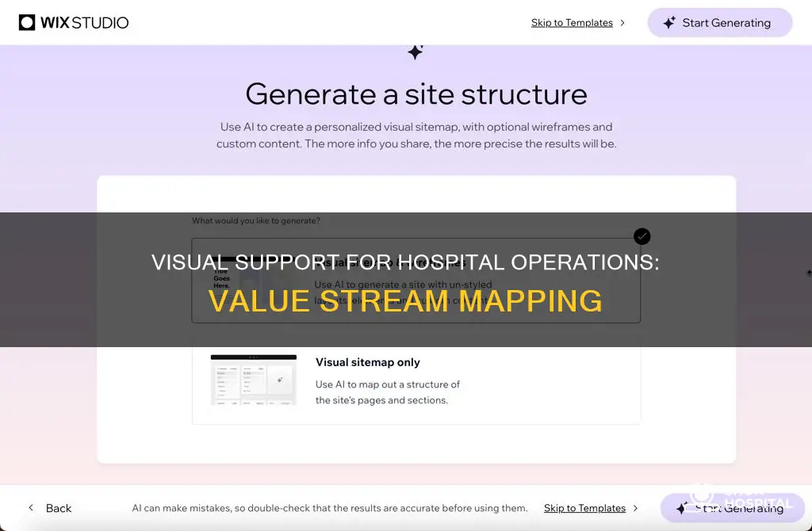Click the chevron beside bottom Skip to Templates
This screenshot has height=531, width=812.
635,508
